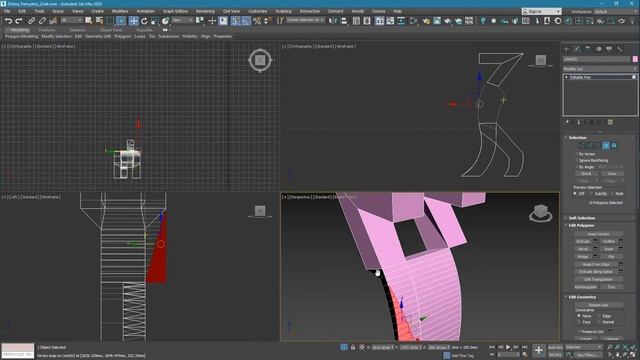Click the ViewCube in Perspective viewport
Viewport: 640px width, 360px height.
pyautogui.click(x=540, y=213)
